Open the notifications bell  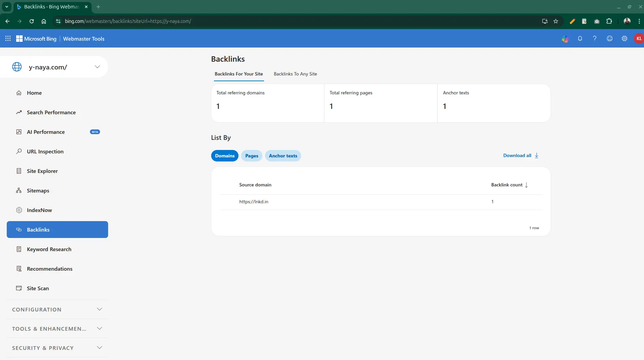(580, 38)
